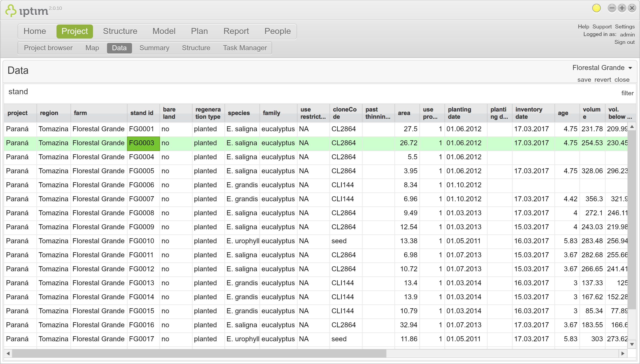Screen dimensions: 640x364
Task: Click the vertical scrollbar thumb
Action: point(632,220)
